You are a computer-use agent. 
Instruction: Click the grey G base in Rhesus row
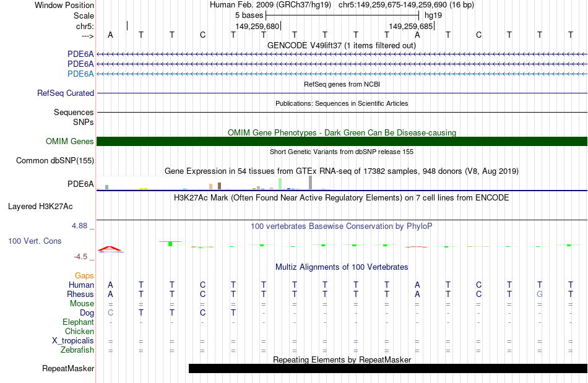click(x=540, y=294)
